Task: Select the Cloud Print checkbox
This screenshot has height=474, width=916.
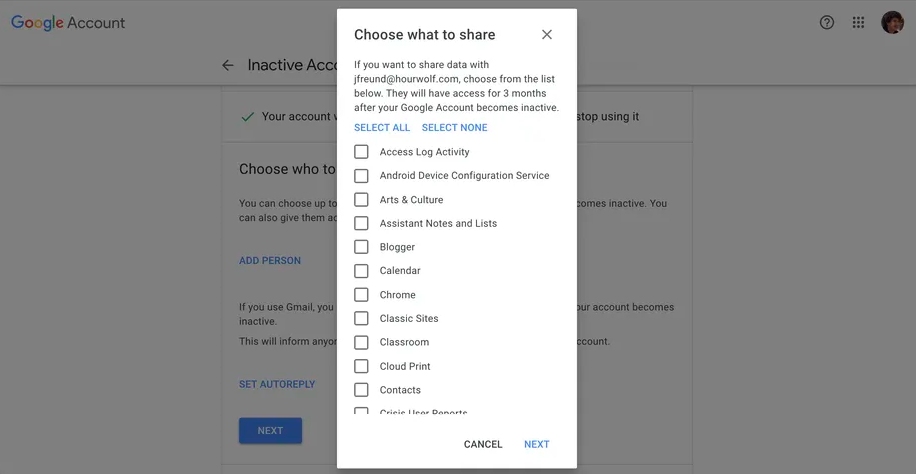Action: click(x=361, y=366)
